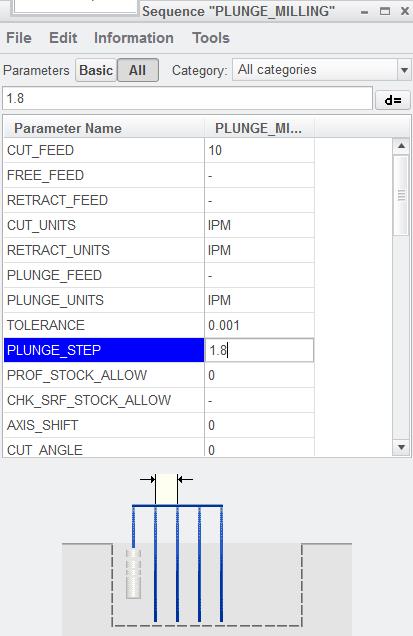
Task: Maximize the PLUNGE_MILLING sequence window
Action: pos(384,11)
